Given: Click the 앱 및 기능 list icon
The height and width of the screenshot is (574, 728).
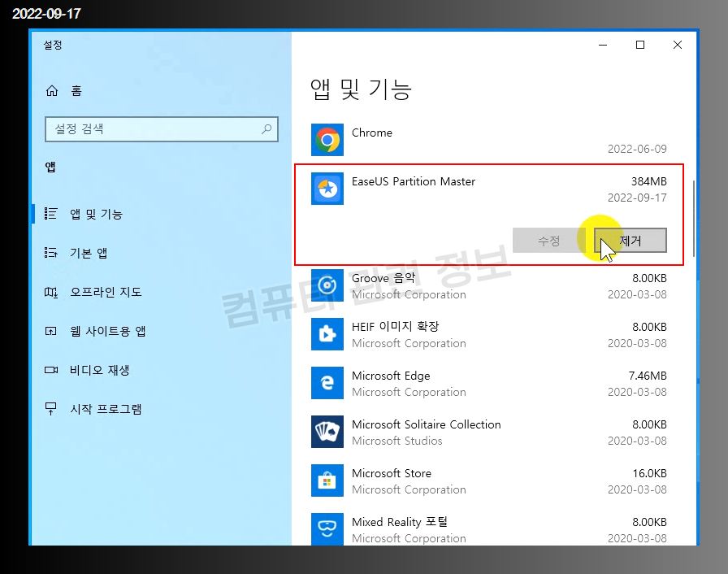Looking at the screenshot, I should coord(50,214).
